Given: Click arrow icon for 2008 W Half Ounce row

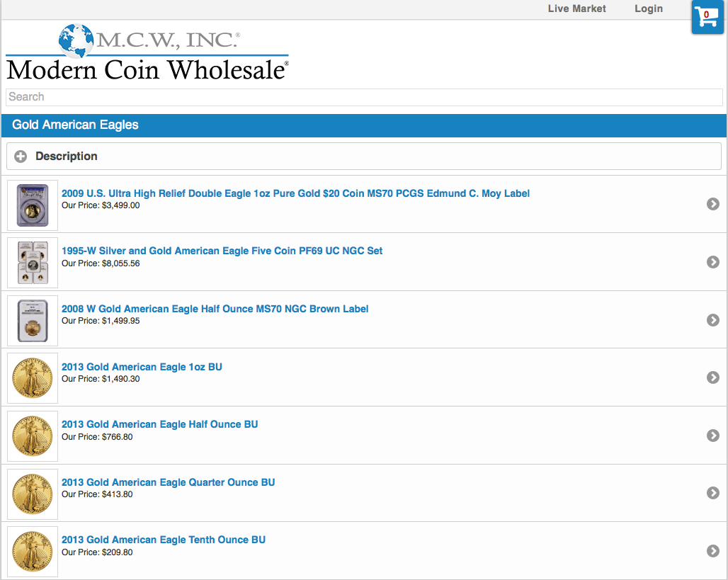Looking at the screenshot, I should pyautogui.click(x=712, y=320).
